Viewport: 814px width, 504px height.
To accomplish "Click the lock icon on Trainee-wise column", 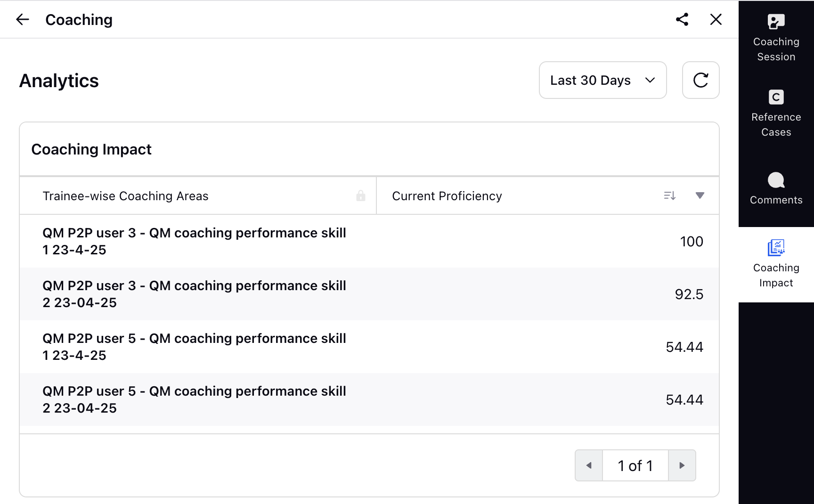I will pos(361,195).
